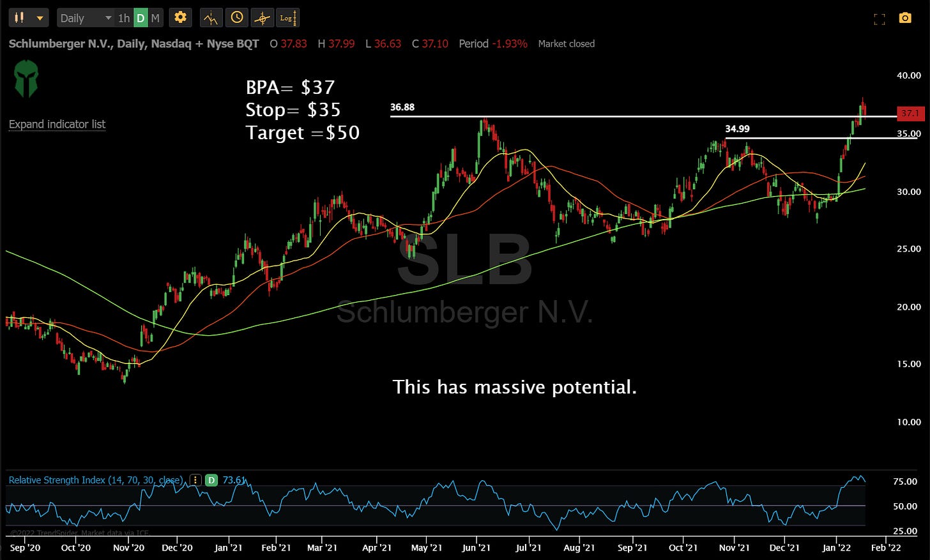Viewport: 930px width, 560px height.
Task: Toggle Log scale on price axis
Action: [287, 18]
